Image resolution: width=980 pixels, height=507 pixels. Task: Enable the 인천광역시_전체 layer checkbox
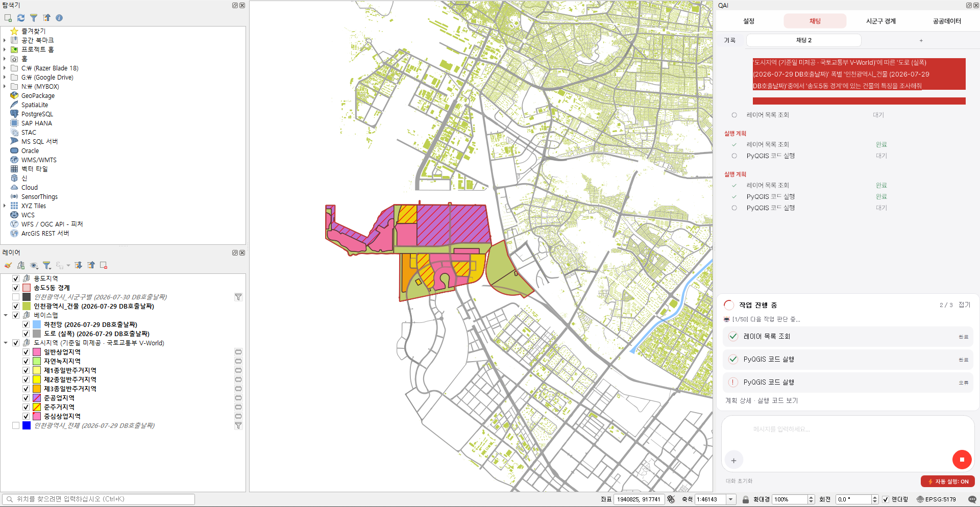[x=16, y=425]
